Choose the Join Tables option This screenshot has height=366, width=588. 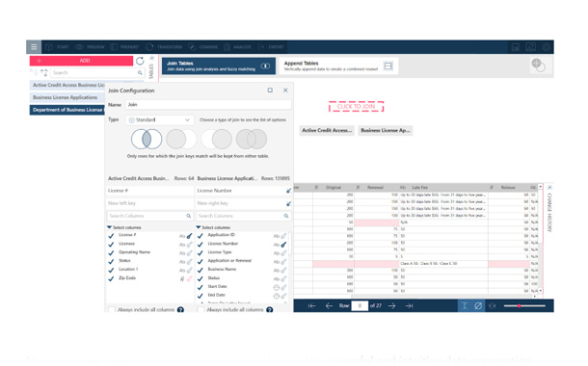coord(219,66)
